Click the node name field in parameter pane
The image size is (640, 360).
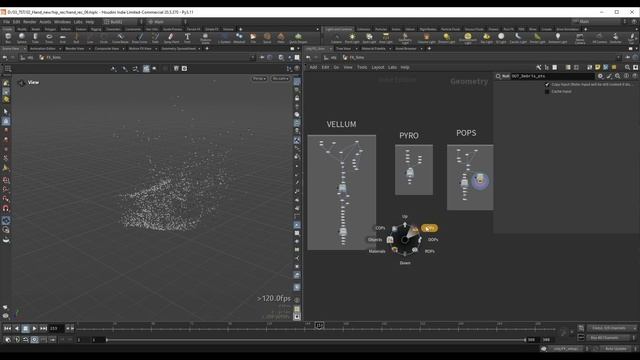[x=552, y=76]
